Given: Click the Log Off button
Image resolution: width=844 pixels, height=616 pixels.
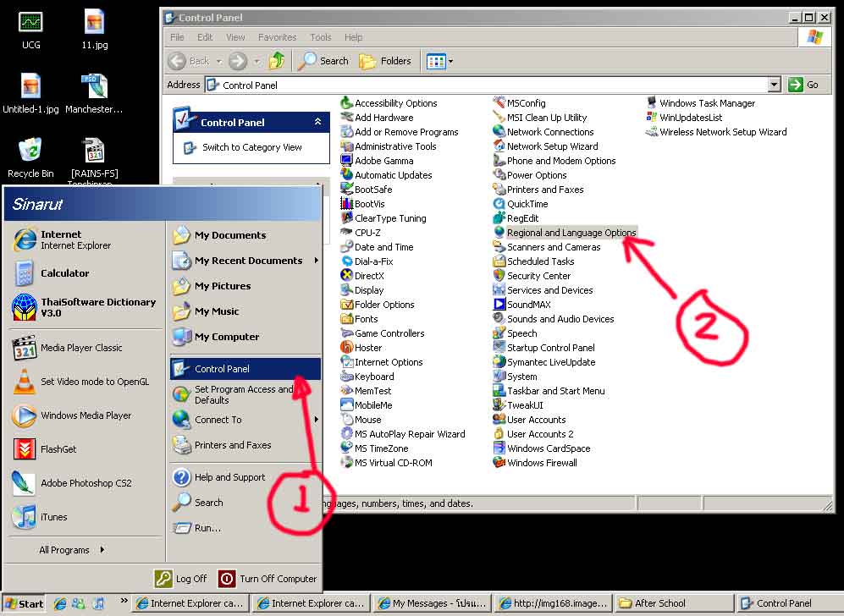Looking at the screenshot, I should (181, 578).
